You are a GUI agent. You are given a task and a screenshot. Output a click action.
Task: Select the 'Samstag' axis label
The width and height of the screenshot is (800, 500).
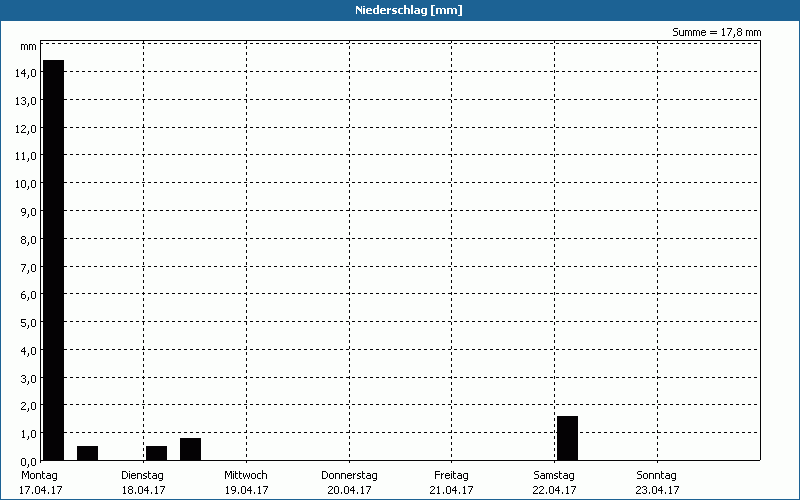click(554, 475)
